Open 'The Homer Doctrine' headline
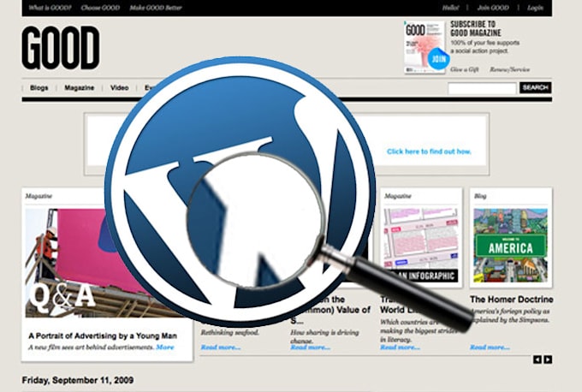Viewport: 582px width, 392px height. point(512,300)
